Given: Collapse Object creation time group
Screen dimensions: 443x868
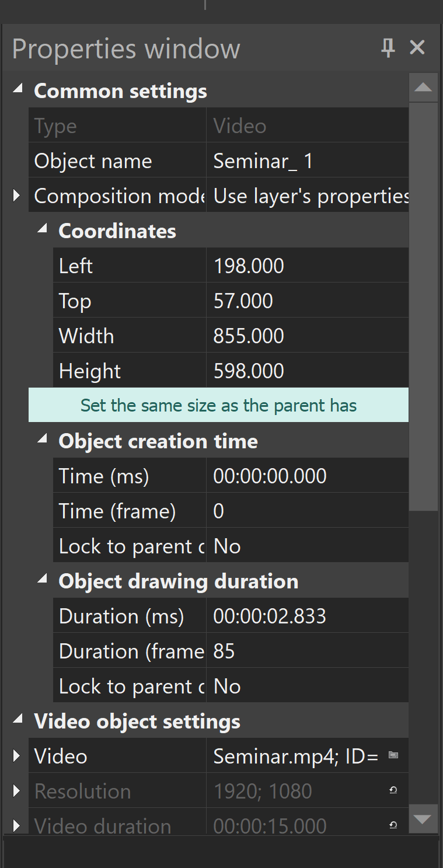Looking at the screenshot, I should click(x=42, y=440).
